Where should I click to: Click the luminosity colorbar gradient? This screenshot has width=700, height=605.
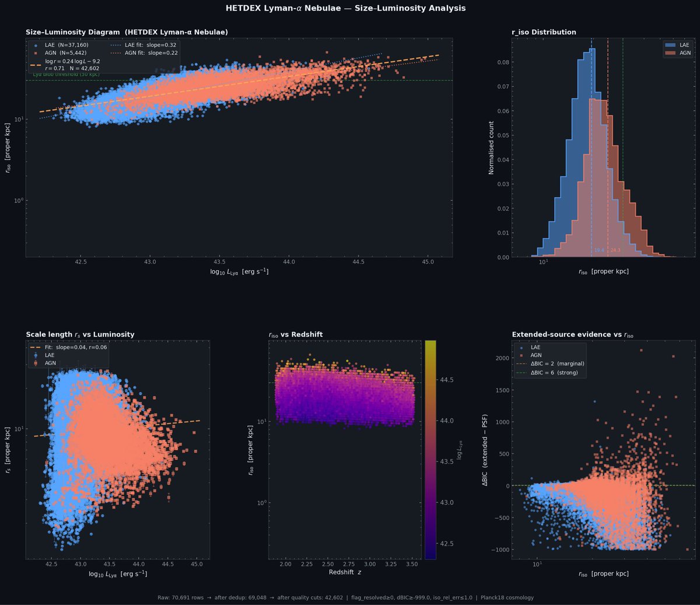(x=430, y=450)
